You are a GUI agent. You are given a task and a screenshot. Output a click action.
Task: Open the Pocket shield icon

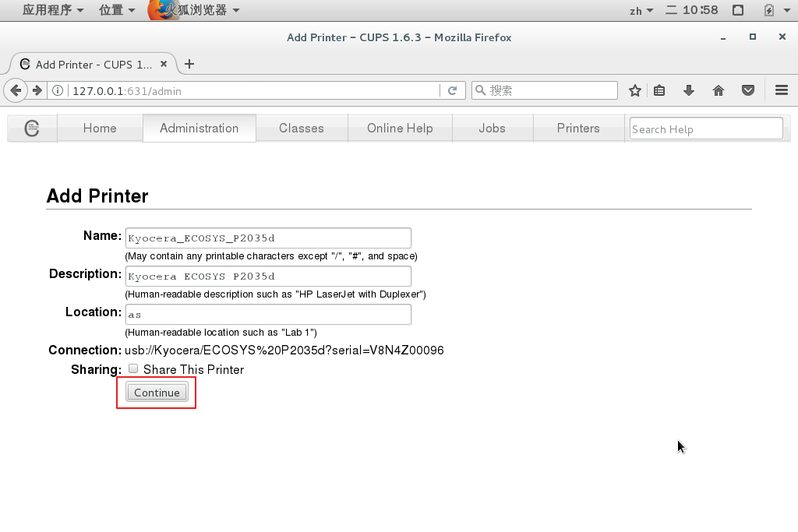point(748,90)
